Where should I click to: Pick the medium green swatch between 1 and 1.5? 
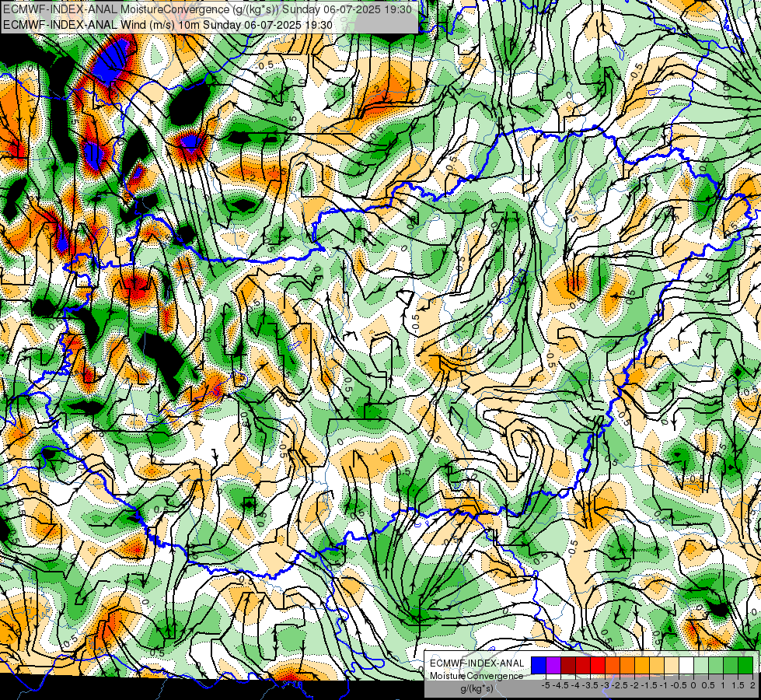click(731, 666)
